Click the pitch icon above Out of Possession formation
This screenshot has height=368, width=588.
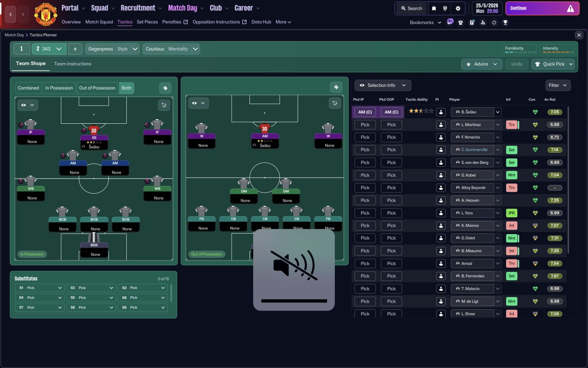[336, 87]
